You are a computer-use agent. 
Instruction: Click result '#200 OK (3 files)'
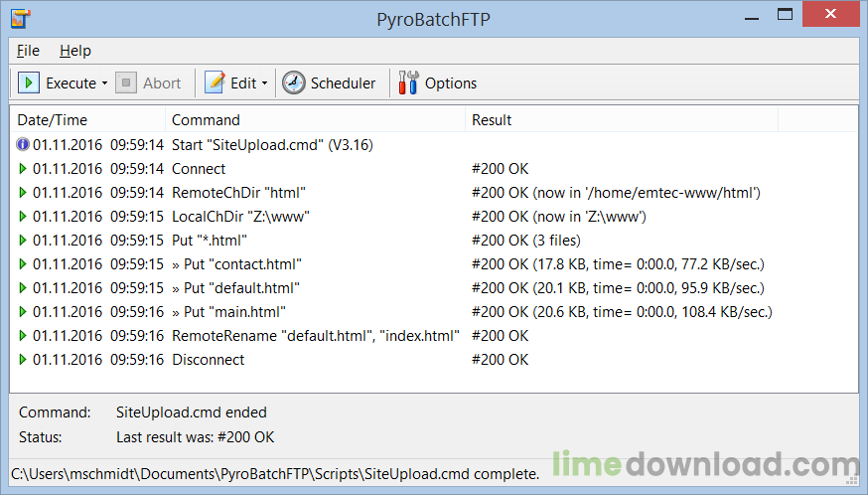[x=526, y=240]
